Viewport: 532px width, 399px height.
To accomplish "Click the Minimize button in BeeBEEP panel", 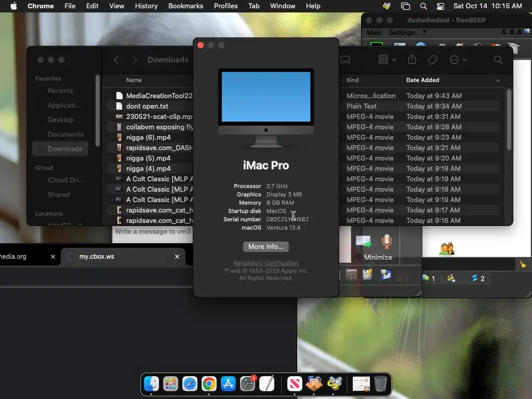I will pyautogui.click(x=378, y=257).
